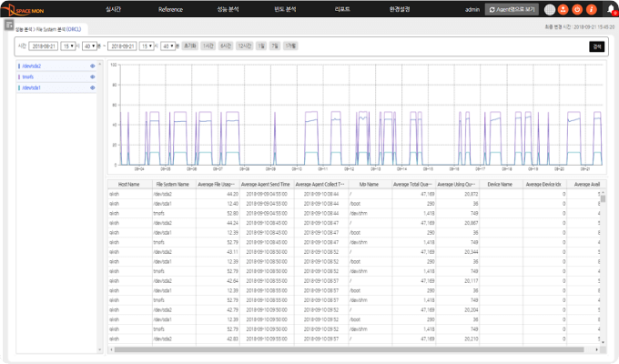Sort by File System Name column

tap(173, 185)
